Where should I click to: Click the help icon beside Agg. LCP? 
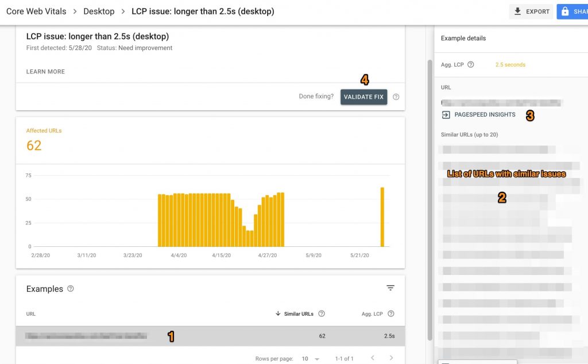469,64
